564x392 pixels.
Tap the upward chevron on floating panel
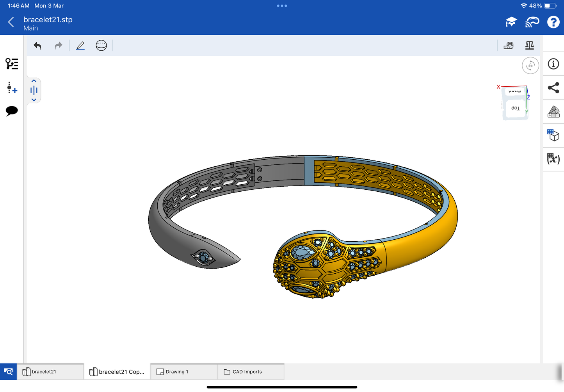34,81
